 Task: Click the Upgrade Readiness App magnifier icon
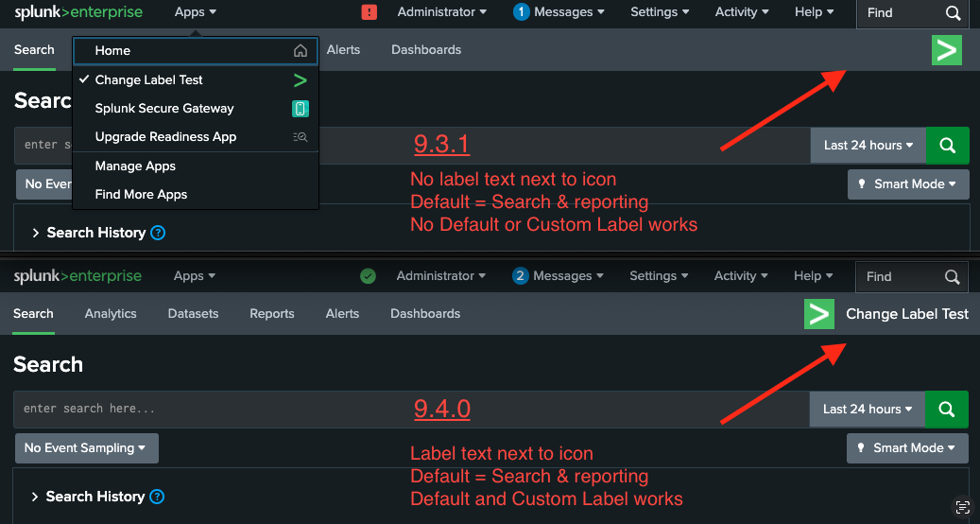[301, 137]
